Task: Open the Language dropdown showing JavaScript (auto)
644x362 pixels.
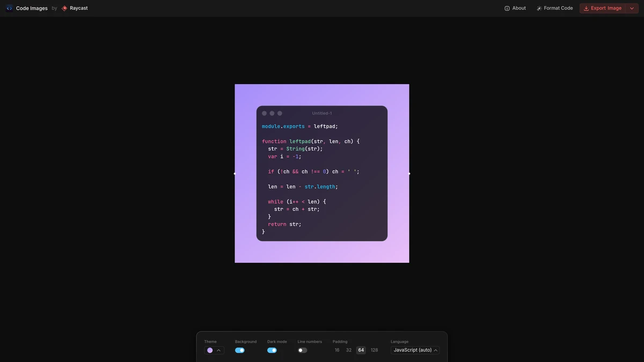Action: pyautogui.click(x=415, y=350)
